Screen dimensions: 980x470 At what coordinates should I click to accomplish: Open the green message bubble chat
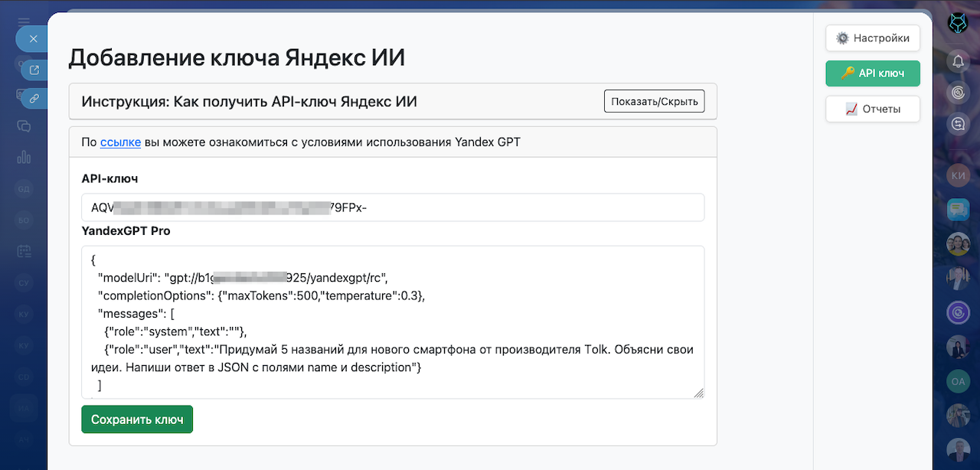(x=958, y=209)
